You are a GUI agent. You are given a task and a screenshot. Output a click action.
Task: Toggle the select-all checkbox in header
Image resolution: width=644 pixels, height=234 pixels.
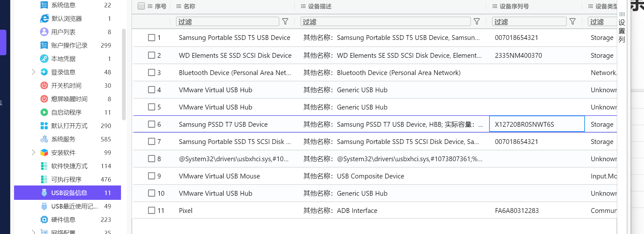141,6
